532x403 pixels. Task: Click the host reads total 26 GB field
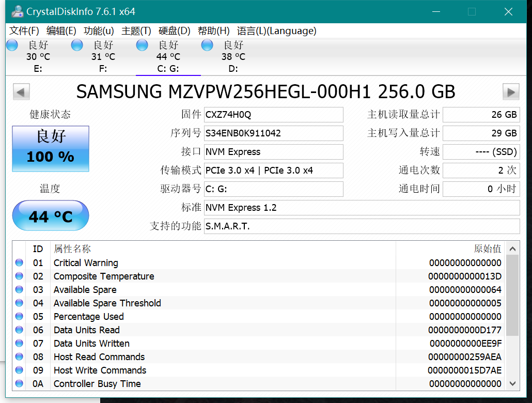481,115
